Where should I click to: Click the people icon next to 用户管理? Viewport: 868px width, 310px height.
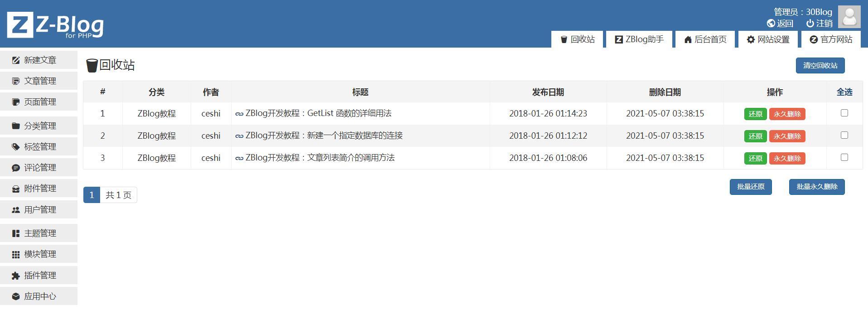pos(16,210)
